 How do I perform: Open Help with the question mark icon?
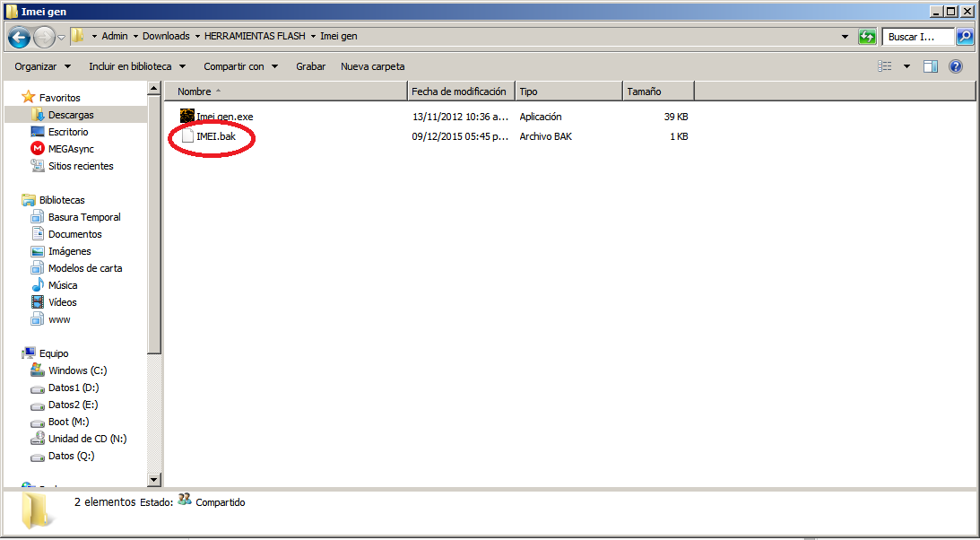click(956, 66)
